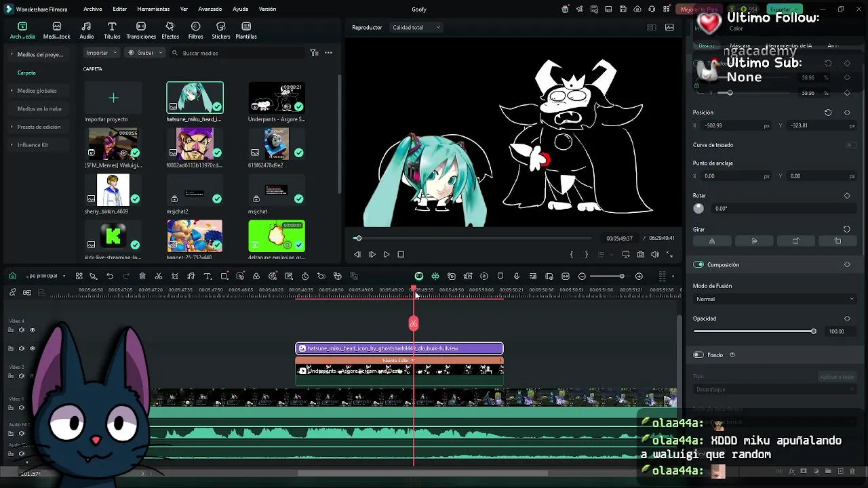Zoom out the timeline with minus icon
This screenshot has width=868, height=488.
point(582,276)
